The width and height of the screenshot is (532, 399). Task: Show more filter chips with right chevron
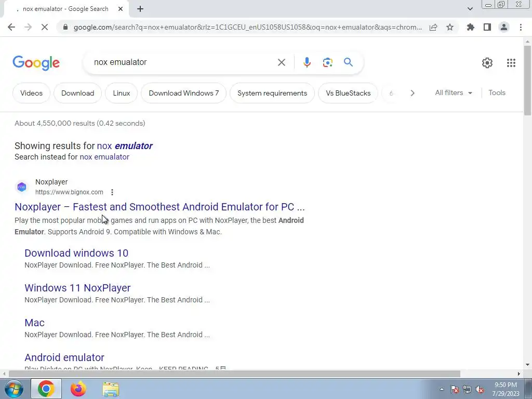pos(412,93)
